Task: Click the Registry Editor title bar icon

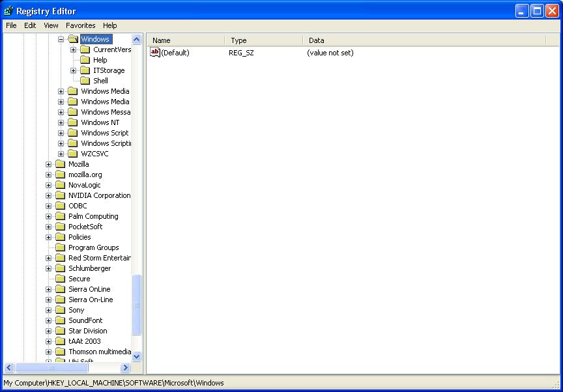Action: coord(8,11)
